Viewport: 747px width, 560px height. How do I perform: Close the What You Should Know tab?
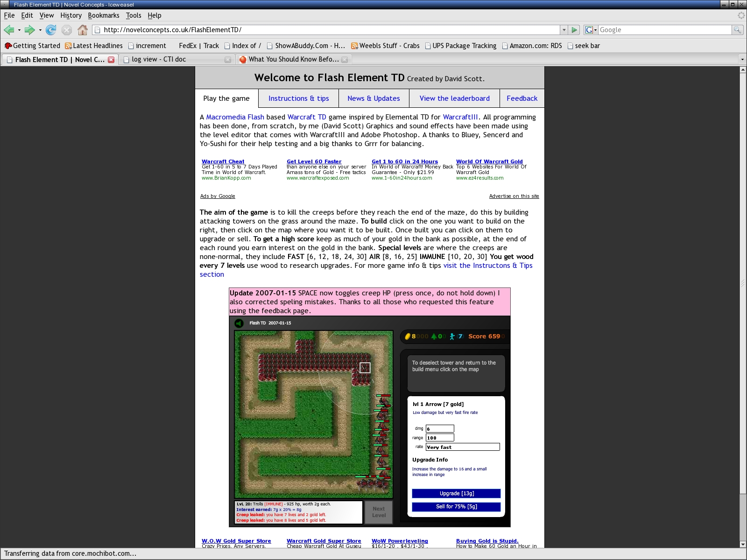[x=345, y=59]
